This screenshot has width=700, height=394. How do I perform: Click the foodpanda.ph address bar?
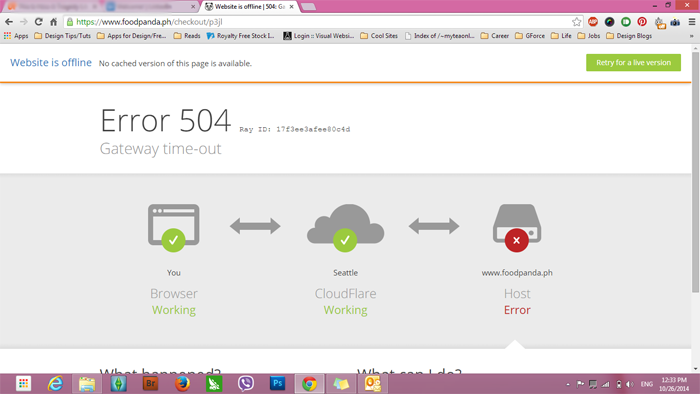[318, 21]
